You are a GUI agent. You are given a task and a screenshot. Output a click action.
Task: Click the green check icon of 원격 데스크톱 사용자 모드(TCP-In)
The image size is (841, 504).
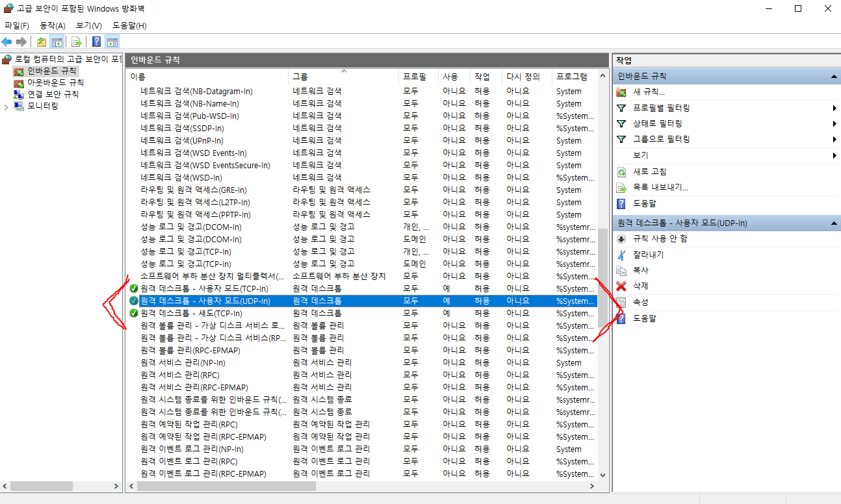click(134, 288)
